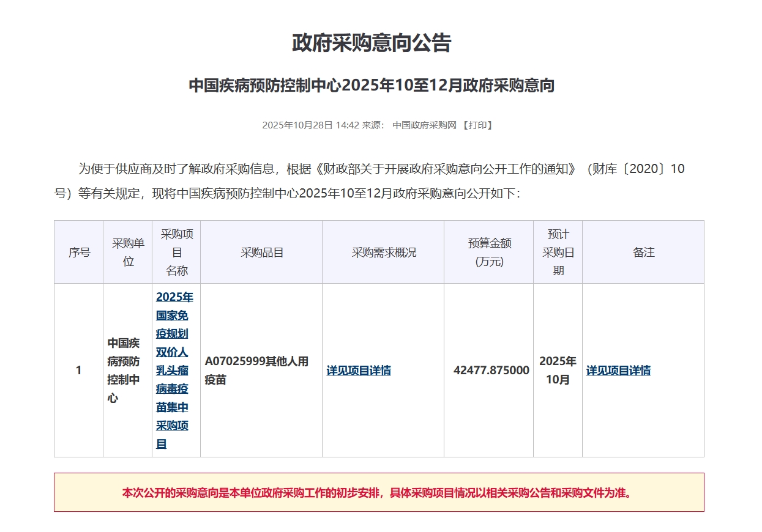
Task: Select the 预算金额(万元) column header
Action: (x=489, y=252)
